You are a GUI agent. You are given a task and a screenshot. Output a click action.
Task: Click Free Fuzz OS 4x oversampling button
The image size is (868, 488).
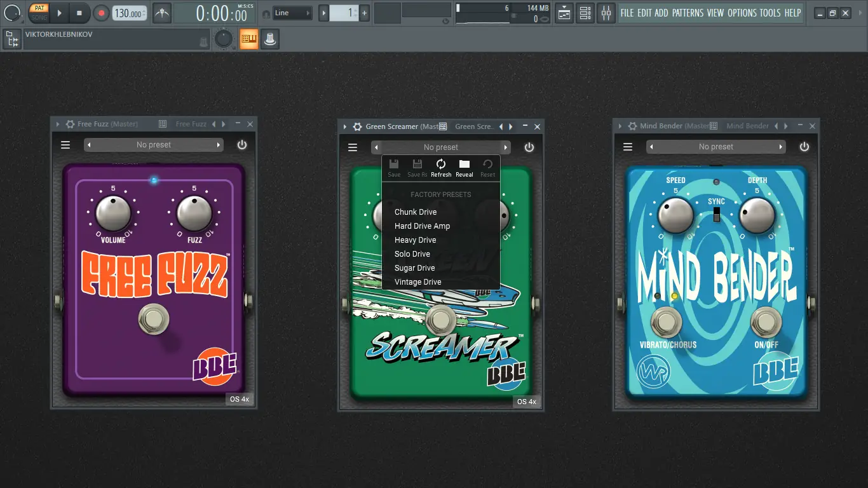pyautogui.click(x=241, y=400)
